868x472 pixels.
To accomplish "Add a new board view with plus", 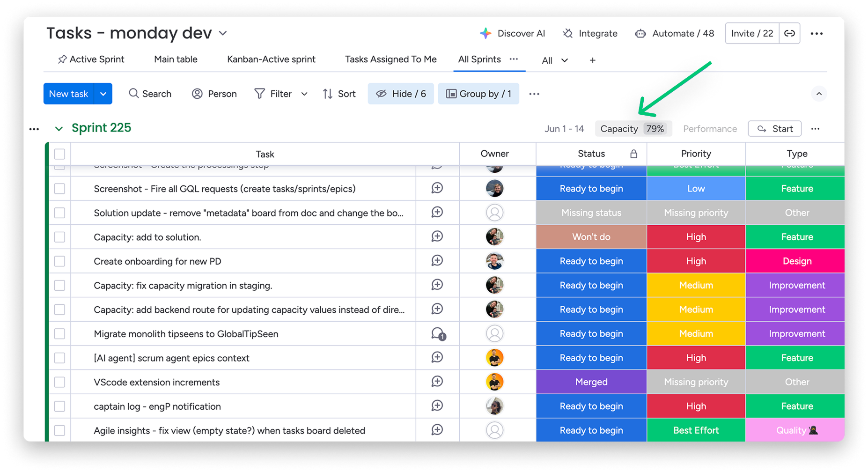I will [592, 60].
